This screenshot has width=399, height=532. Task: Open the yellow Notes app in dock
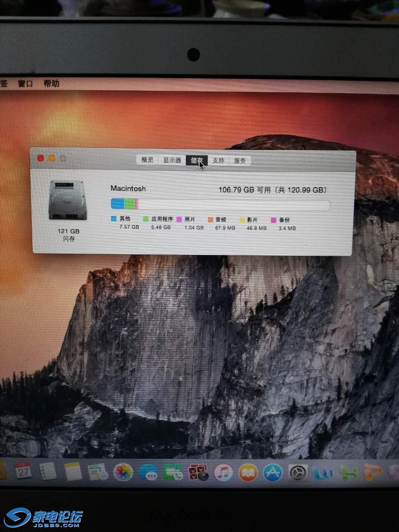[73, 471]
